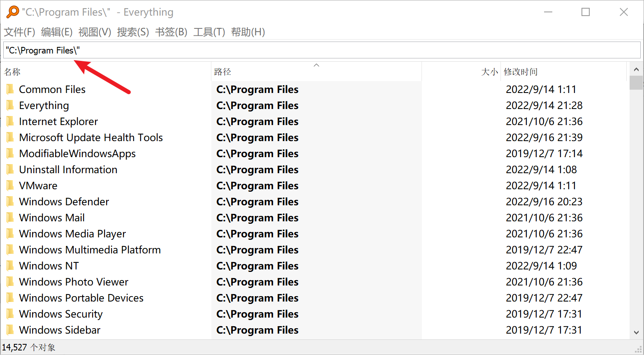Click folder icon of Microsoft Update Health Tools

10,137
